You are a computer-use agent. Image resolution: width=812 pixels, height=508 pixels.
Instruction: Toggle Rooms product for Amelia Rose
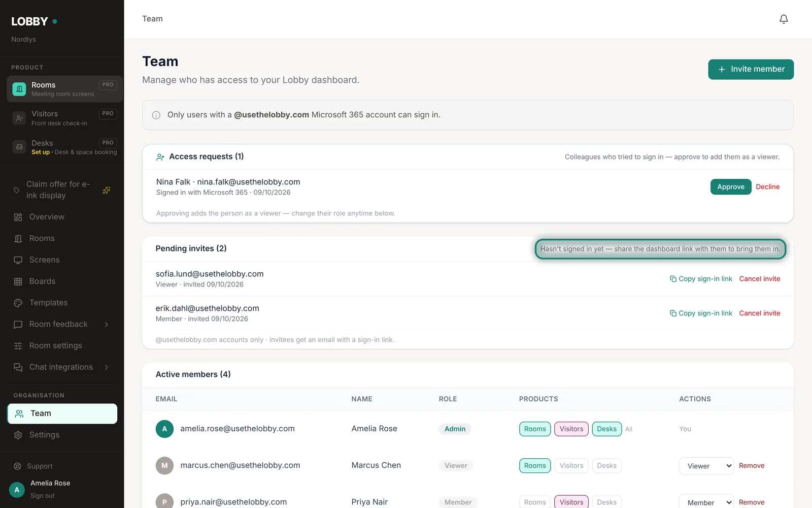[535, 429]
